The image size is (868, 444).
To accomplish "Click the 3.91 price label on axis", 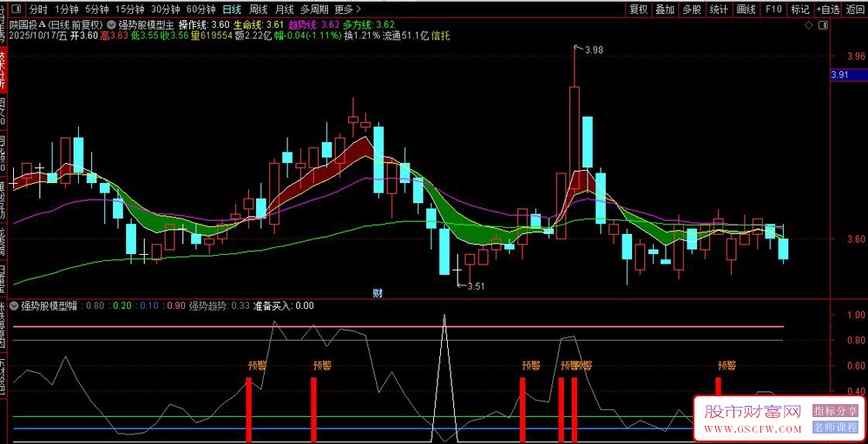I will (840, 75).
